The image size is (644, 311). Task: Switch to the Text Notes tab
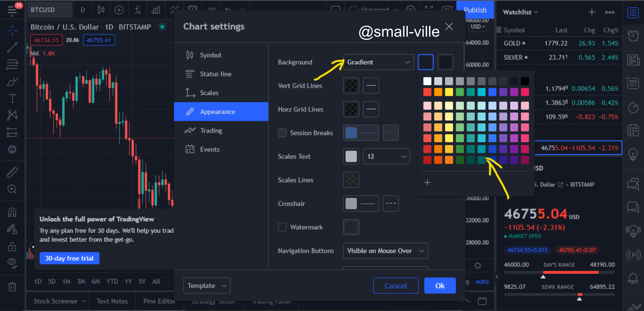click(x=112, y=301)
